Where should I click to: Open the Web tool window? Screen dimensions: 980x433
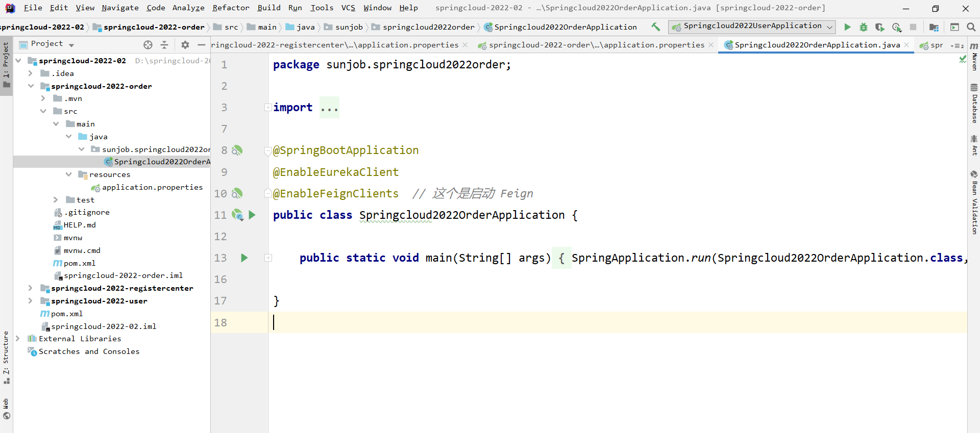6,409
